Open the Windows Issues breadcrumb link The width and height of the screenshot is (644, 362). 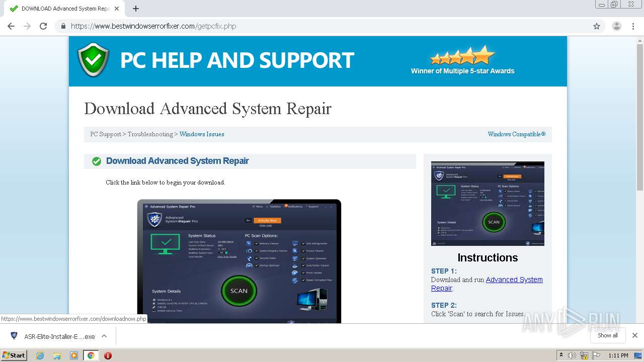[202, 134]
